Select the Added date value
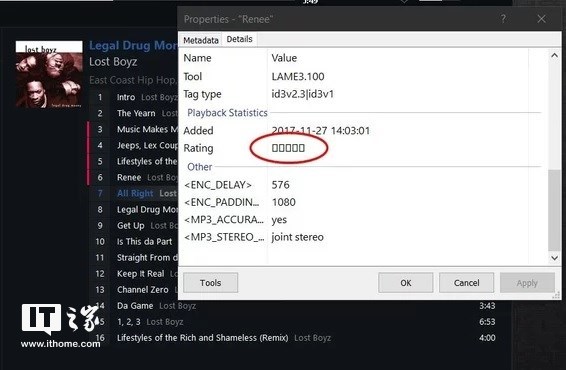 [321, 130]
